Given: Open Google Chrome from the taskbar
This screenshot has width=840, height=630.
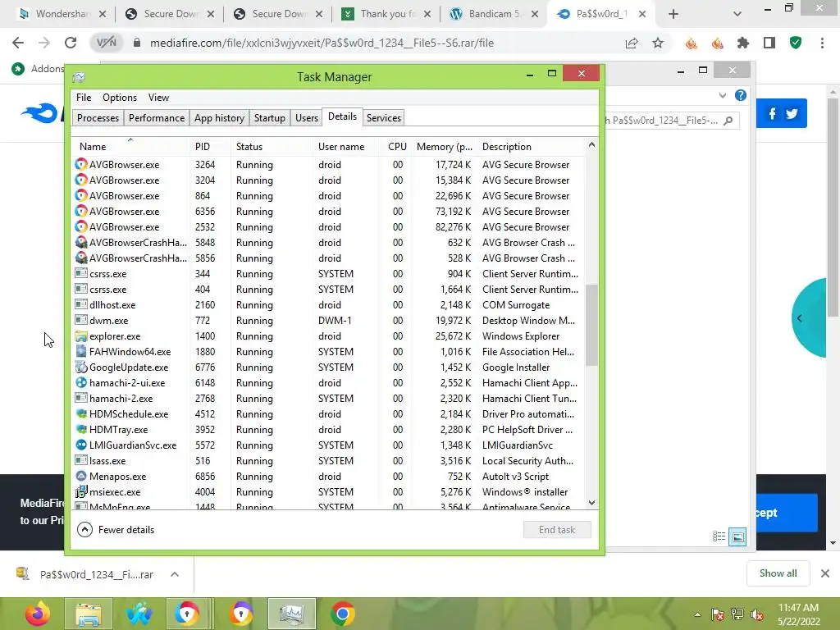Looking at the screenshot, I should click(x=343, y=614).
